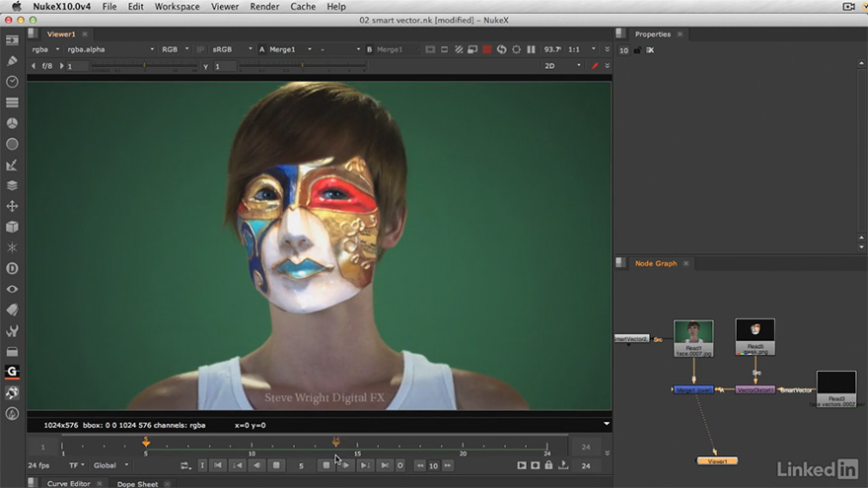Open the Particles nodes icon
Screen dimensions: 868x488
12,247
